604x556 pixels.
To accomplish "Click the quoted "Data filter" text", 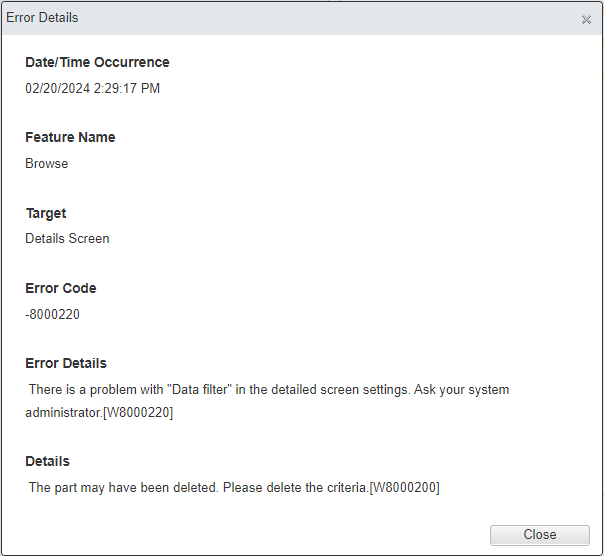I will point(199,390).
